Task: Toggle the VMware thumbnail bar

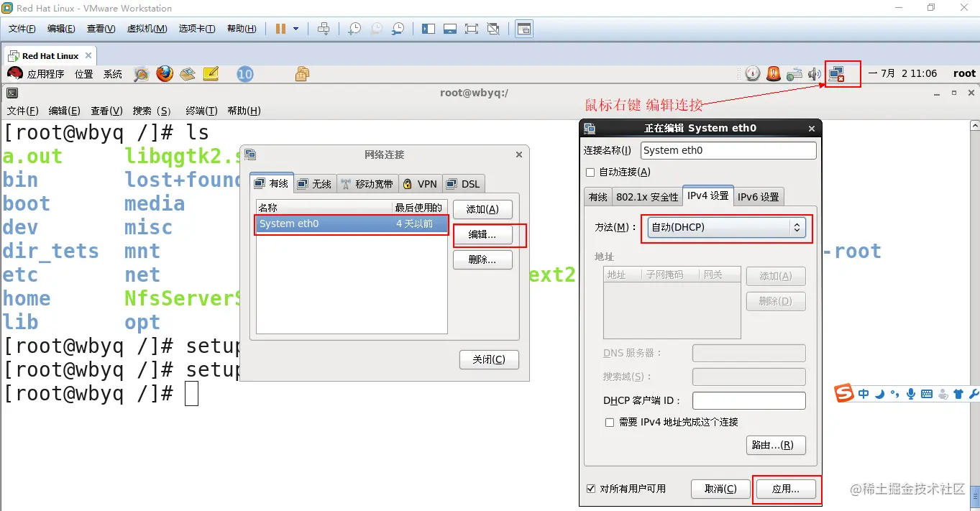Action: pos(450,29)
